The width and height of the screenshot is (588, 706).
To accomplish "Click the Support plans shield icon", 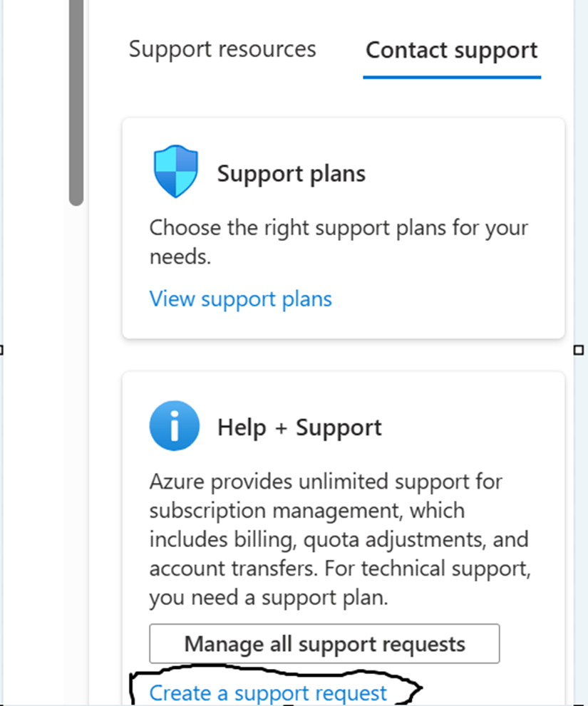I will (176, 172).
